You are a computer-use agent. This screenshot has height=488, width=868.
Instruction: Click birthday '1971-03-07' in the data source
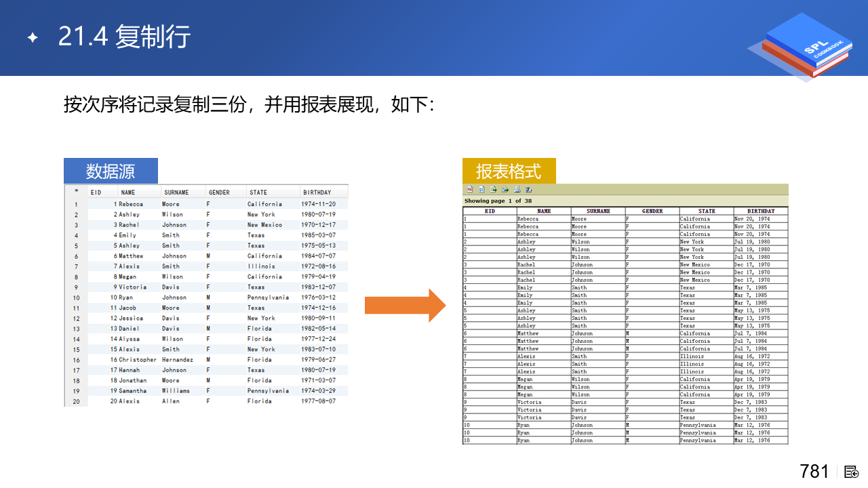(x=319, y=381)
